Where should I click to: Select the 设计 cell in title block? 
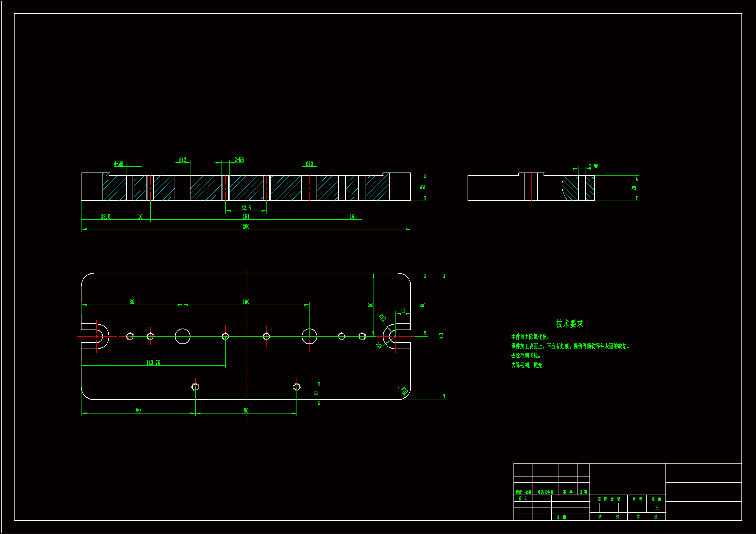[523, 498]
